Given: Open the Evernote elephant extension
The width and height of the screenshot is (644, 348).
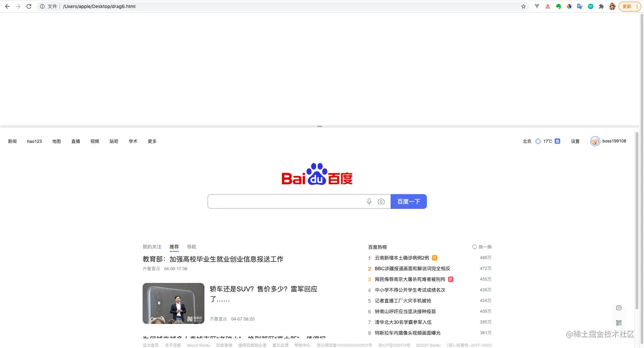Looking at the screenshot, I should pyautogui.click(x=558, y=6).
